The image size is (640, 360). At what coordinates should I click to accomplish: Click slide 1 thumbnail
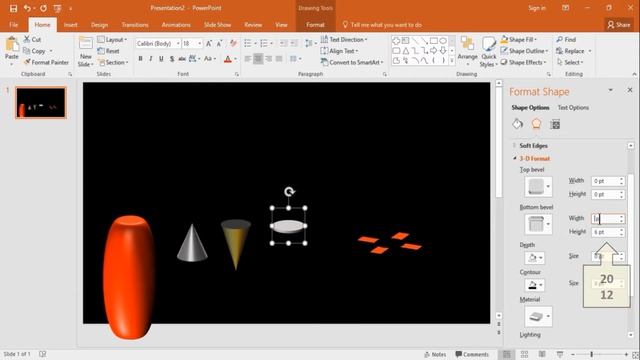tap(40, 102)
